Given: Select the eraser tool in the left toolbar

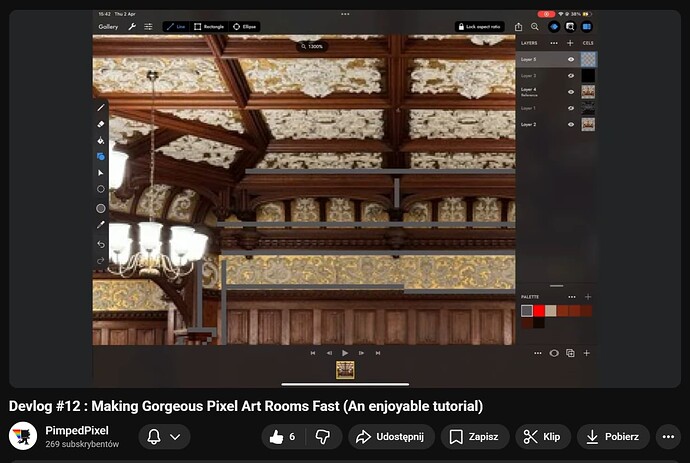Looking at the screenshot, I should [x=101, y=124].
